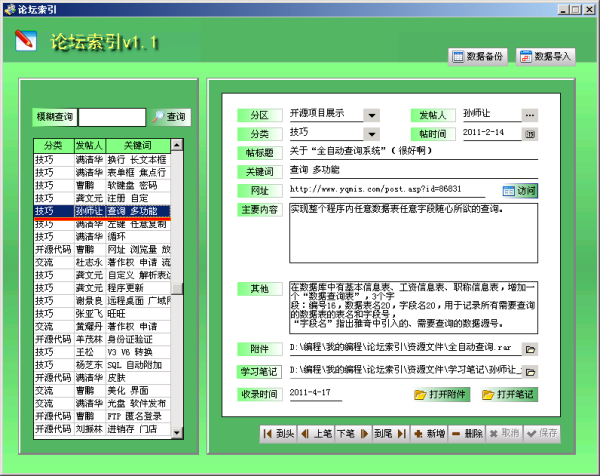Screen dimensions: 600x476
Task: Select the row with 表单框 焦点行
Action: pyautogui.click(x=102, y=173)
